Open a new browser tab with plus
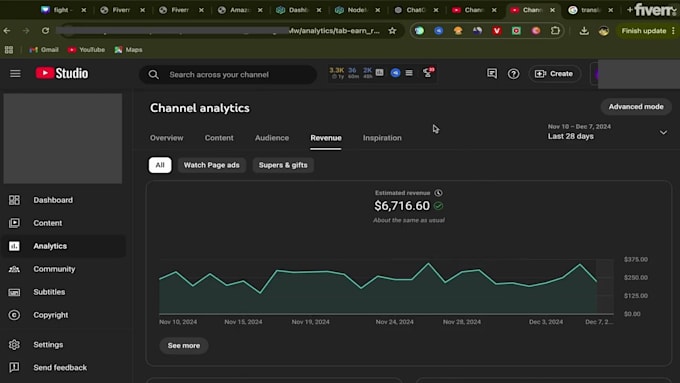 [x=630, y=10]
